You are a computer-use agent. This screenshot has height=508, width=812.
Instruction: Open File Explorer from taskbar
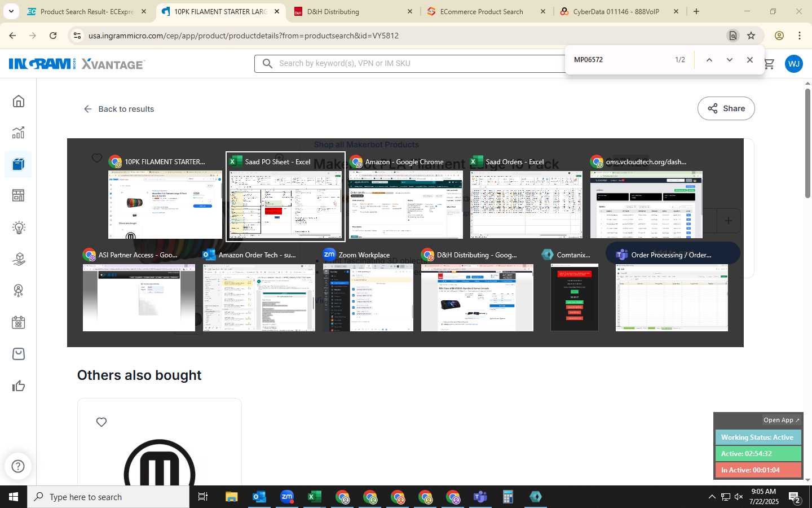[x=232, y=497]
